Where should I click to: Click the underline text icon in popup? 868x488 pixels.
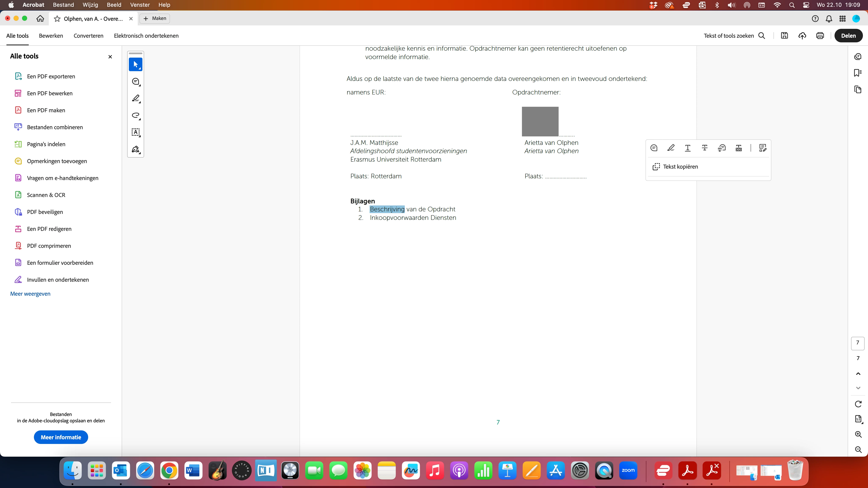(688, 148)
